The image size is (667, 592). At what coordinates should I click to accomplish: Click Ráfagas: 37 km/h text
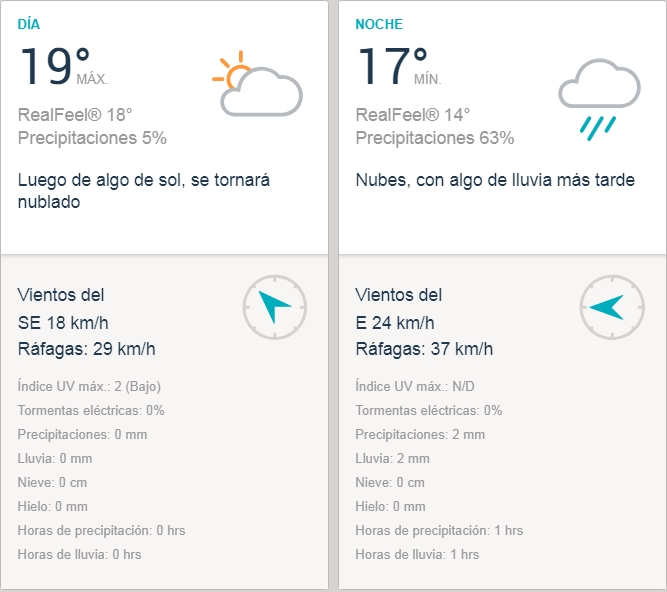pos(425,349)
